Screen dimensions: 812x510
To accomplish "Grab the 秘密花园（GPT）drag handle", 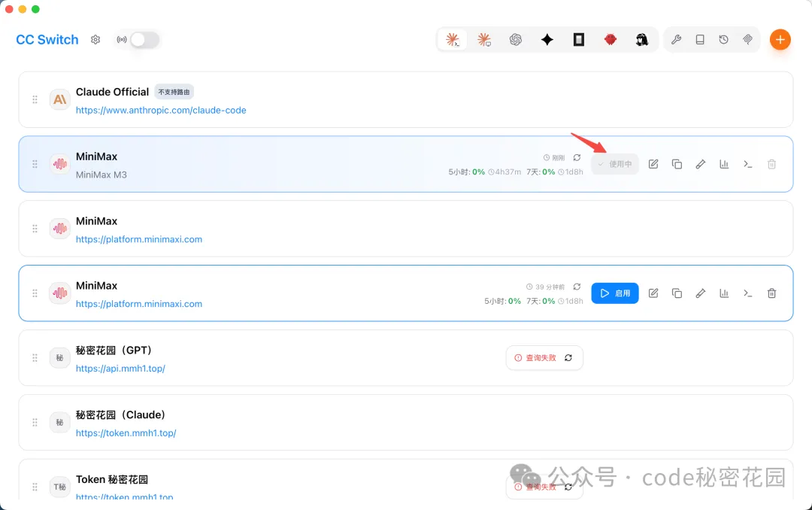I will [35, 357].
